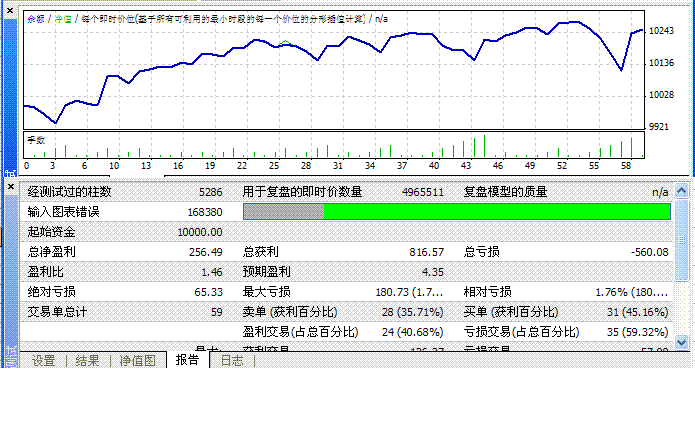695x432 pixels.
Task: Select 亏损交易 value 35 (59.32%)
Action: [x=637, y=332]
